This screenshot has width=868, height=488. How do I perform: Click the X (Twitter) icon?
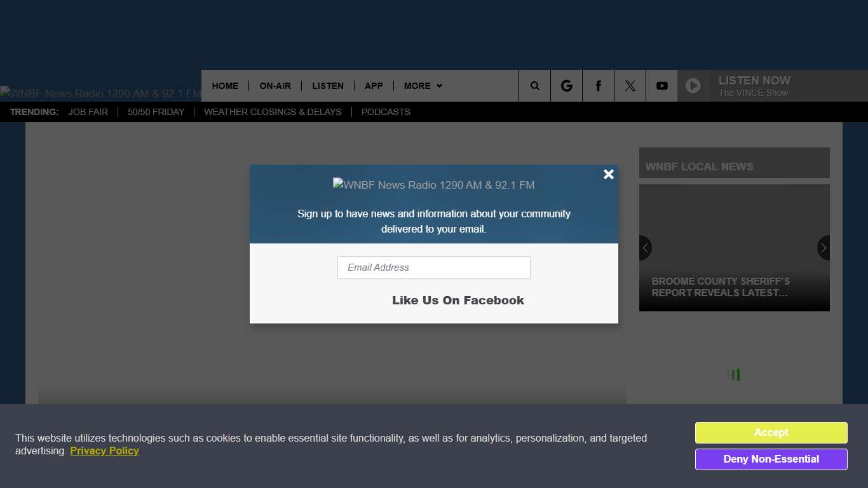point(630,86)
